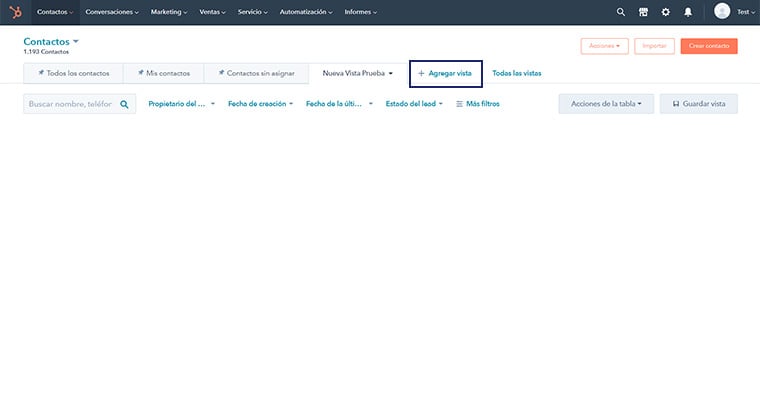Image resolution: width=760 pixels, height=420 pixels.
Task: Click the user avatar icon
Action: click(x=722, y=12)
